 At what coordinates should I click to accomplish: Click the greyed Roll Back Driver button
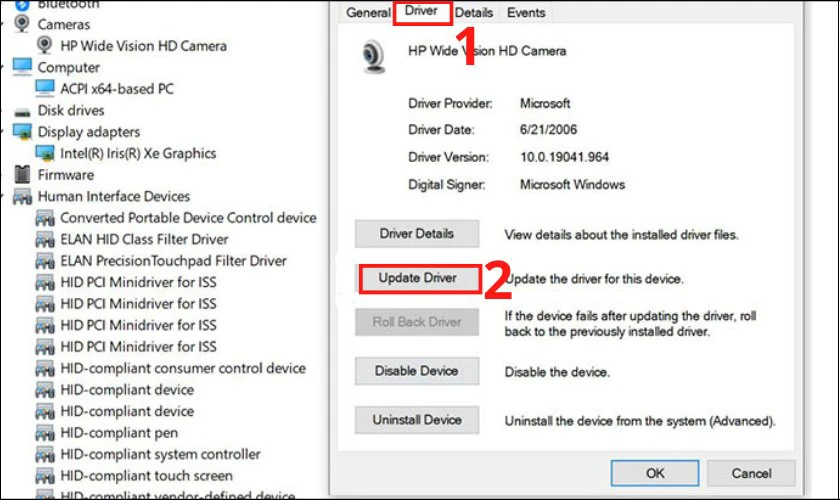tap(417, 322)
